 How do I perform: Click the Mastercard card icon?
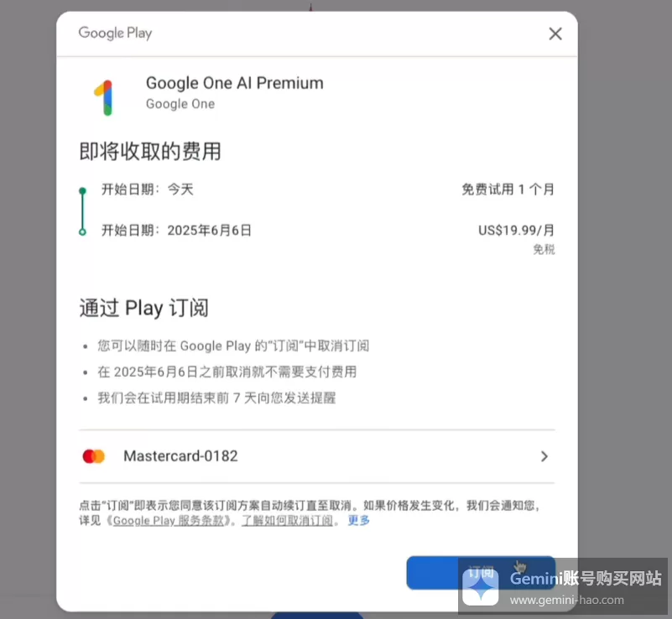[94, 456]
